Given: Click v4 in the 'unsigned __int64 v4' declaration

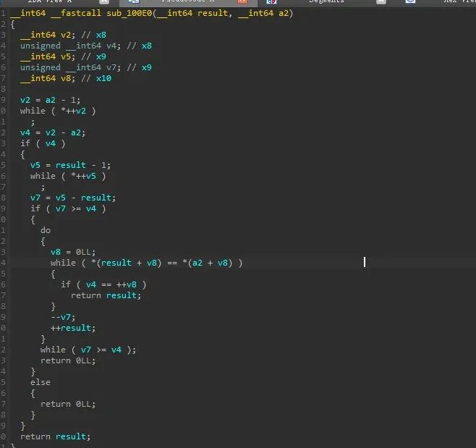Looking at the screenshot, I should click(111, 46).
